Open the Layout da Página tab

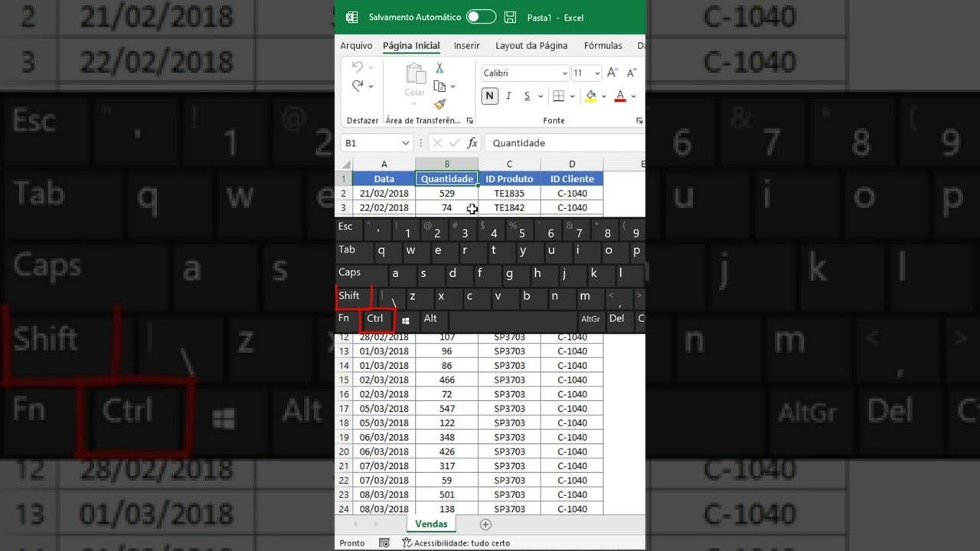[x=531, y=46]
